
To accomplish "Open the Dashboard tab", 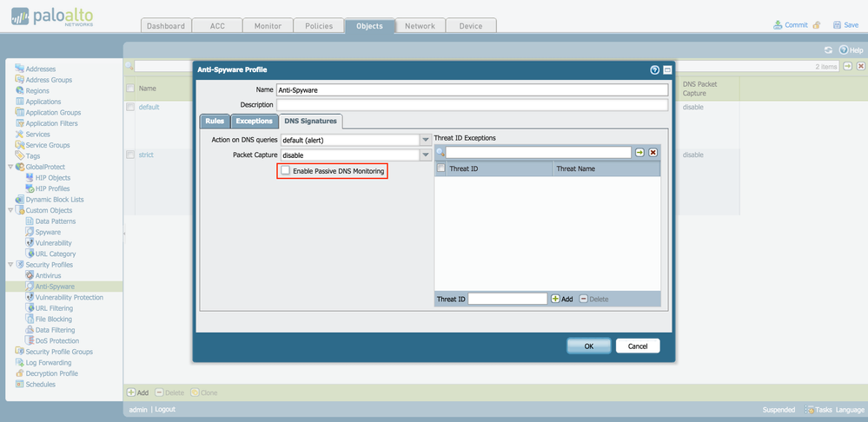I will click(166, 26).
